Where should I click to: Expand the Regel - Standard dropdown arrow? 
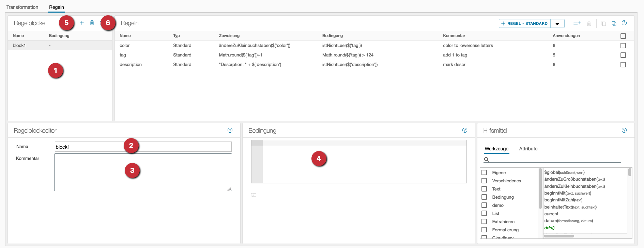(557, 23)
